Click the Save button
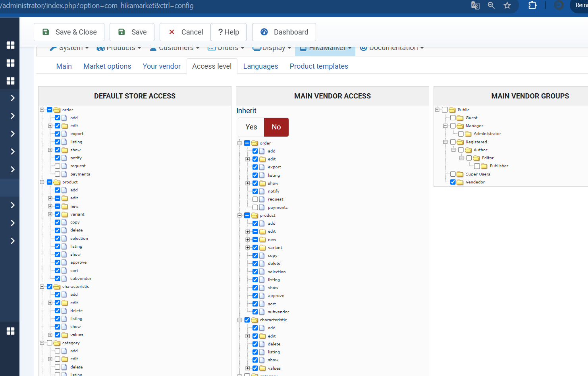588x376 pixels. 132,32
